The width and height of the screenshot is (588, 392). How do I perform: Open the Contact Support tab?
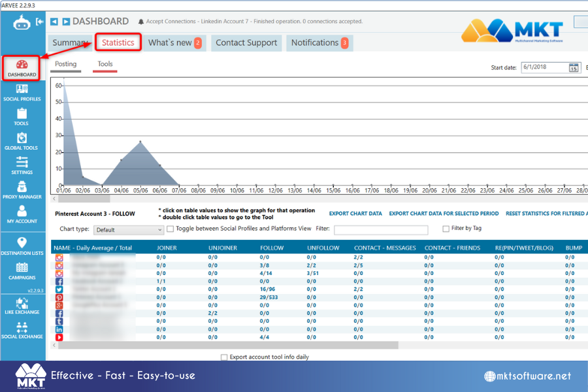point(246,42)
